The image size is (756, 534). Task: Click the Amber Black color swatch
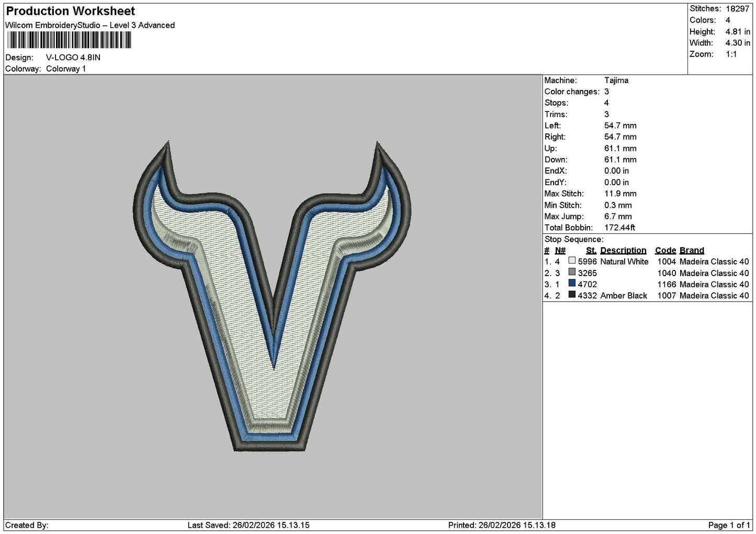click(x=572, y=295)
